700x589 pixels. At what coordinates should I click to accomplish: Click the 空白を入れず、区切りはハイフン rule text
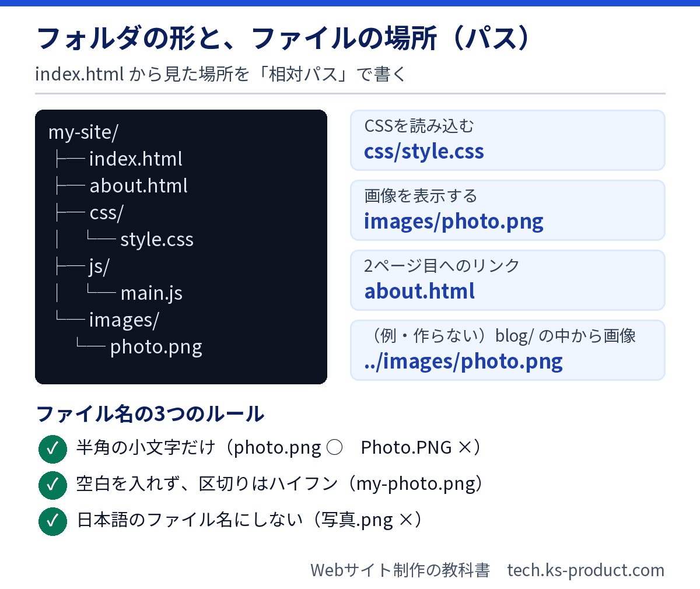click(x=280, y=484)
